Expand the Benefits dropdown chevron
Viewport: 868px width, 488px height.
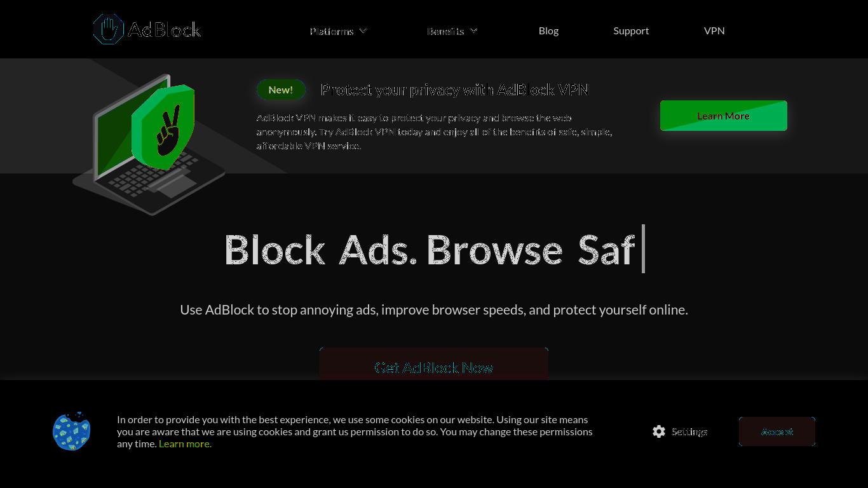[x=473, y=30]
